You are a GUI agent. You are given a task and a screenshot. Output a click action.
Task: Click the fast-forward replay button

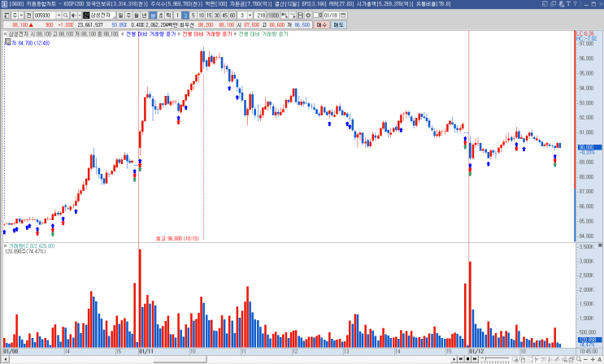[x=475, y=359]
